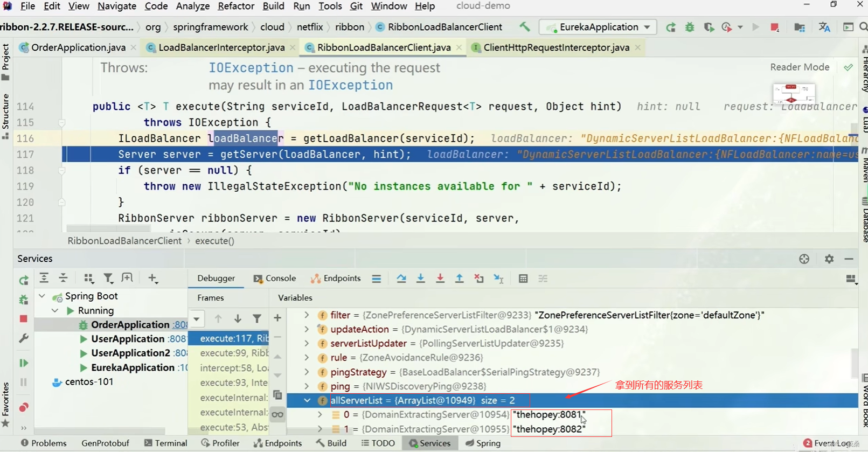Image resolution: width=868 pixels, height=452 pixels.
Task: Open the Terminal tool window
Action: point(165,443)
